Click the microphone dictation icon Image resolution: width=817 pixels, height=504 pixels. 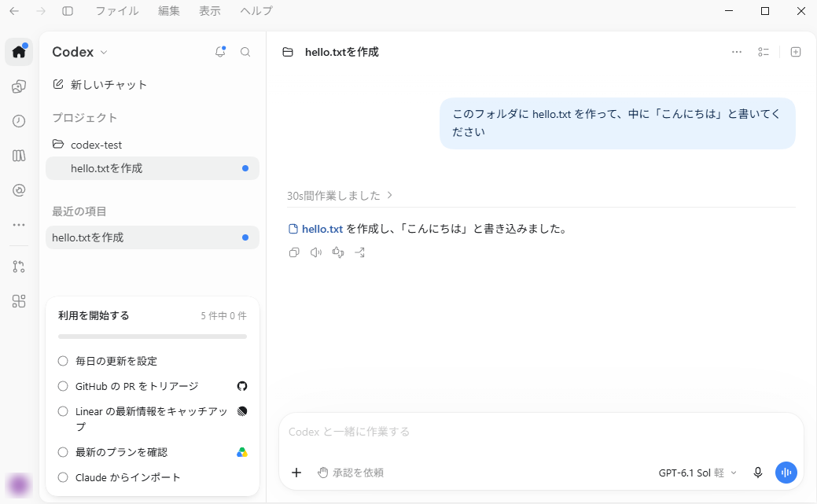[758, 473]
